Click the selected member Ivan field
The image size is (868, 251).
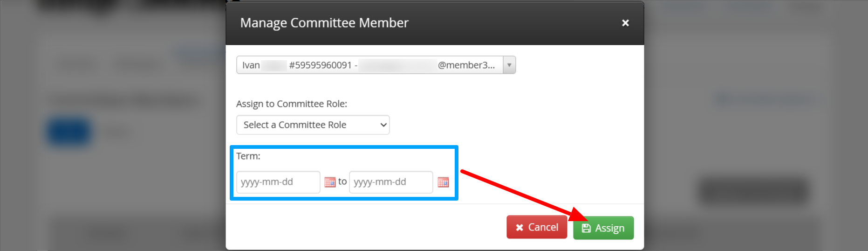[376, 65]
